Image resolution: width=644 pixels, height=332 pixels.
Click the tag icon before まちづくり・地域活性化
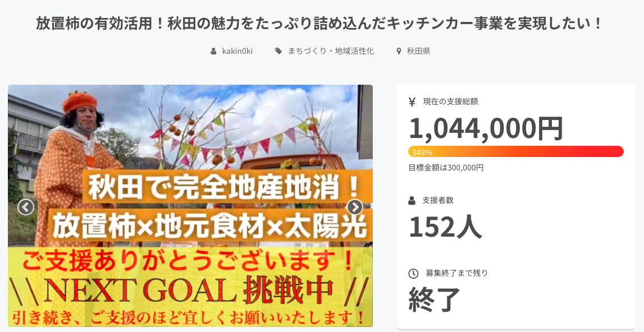coord(278,51)
